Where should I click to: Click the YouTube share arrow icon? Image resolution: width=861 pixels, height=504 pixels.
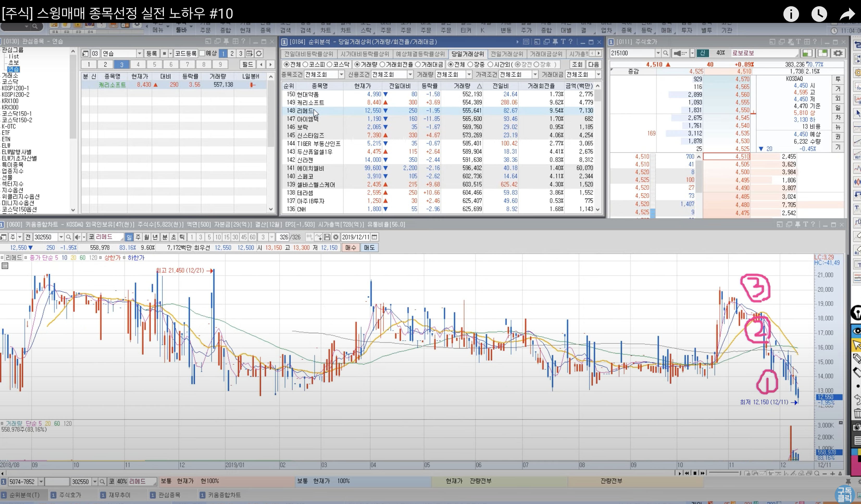pos(847,14)
